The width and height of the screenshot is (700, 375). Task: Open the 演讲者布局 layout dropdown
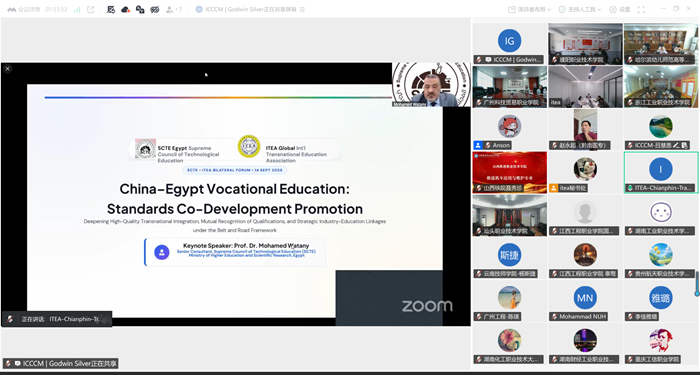(x=529, y=9)
